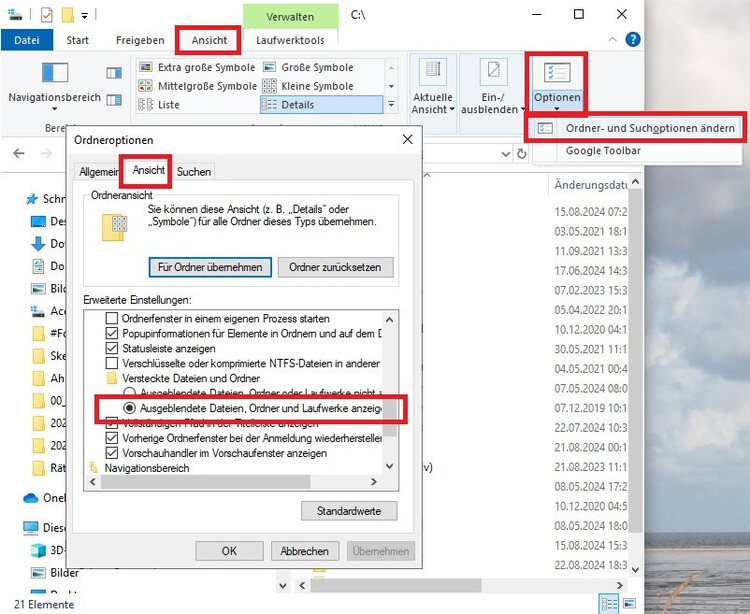Switch to the Start ribbon tab
This screenshot has width=750, height=614.
coord(77,40)
